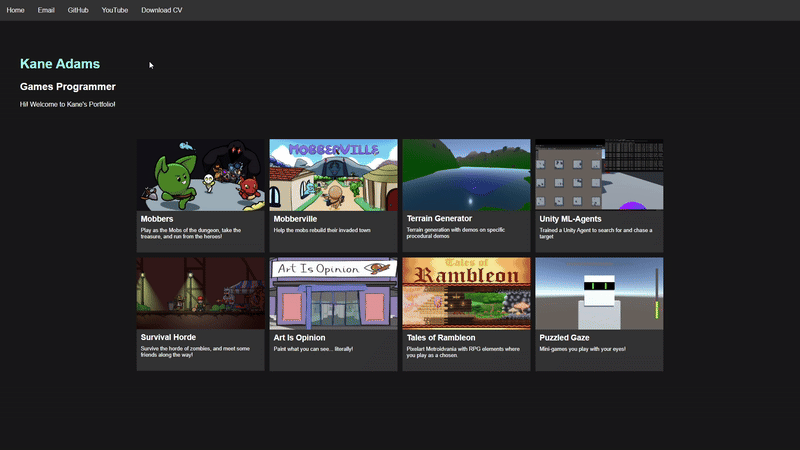
Task: Open the GitHub nav link
Action: 78,10
